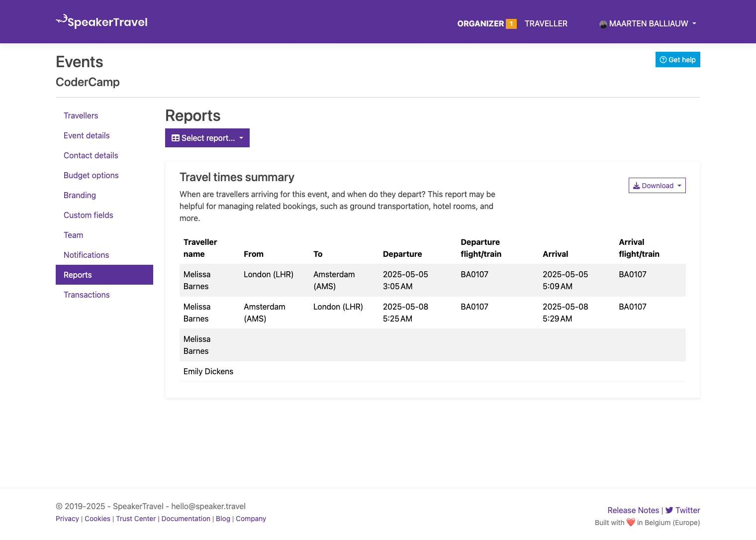The height and width of the screenshot is (540, 756).
Task: Open the Download dropdown
Action: coord(657,186)
